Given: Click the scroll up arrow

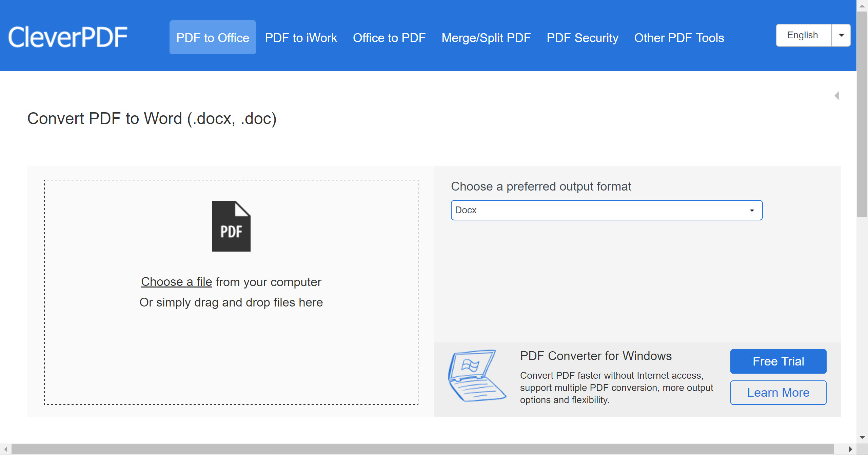Looking at the screenshot, I should [862, 6].
